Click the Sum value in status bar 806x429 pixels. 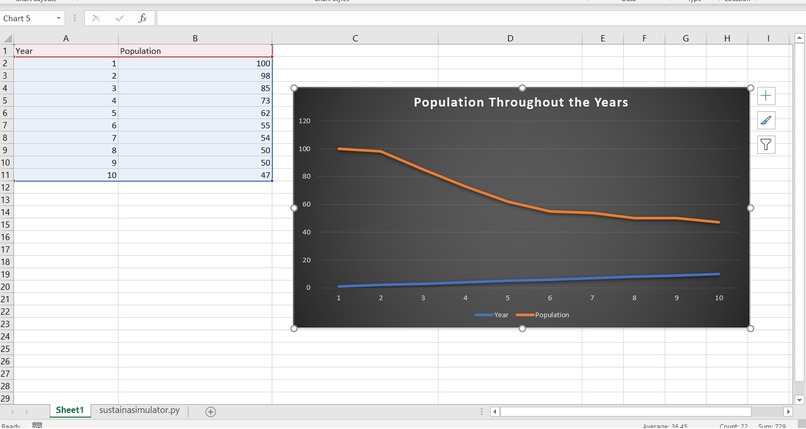click(x=772, y=426)
